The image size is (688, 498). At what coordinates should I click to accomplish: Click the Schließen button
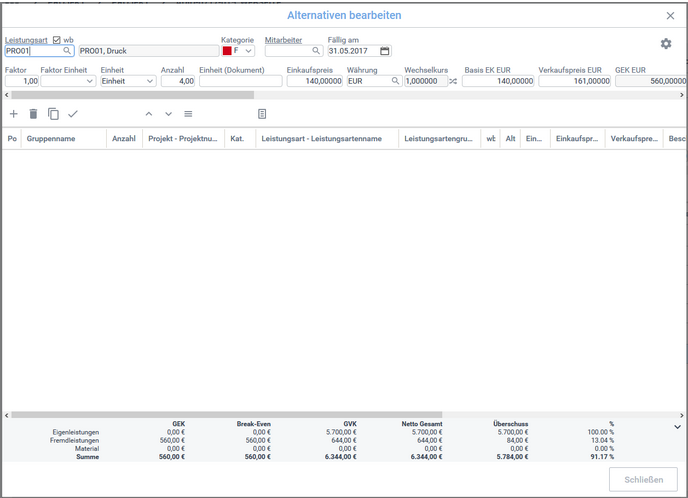(x=642, y=479)
